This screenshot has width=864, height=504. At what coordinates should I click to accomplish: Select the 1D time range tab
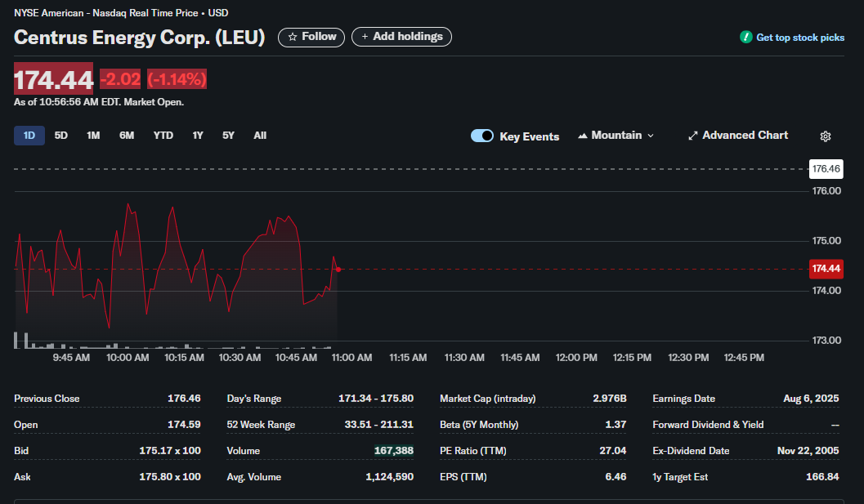click(29, 136)
